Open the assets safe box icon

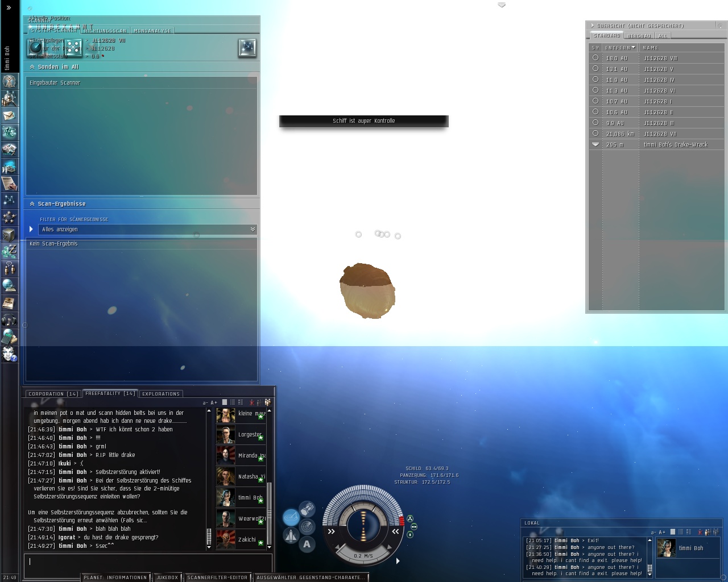click(9, 234)
